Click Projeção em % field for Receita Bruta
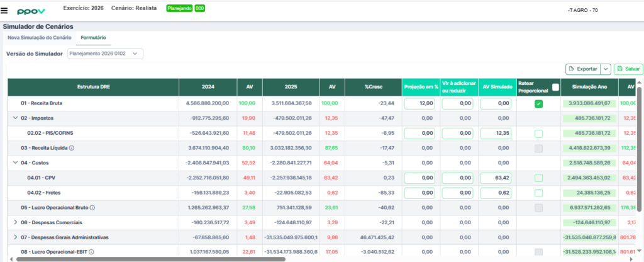 tap(419, 103)
